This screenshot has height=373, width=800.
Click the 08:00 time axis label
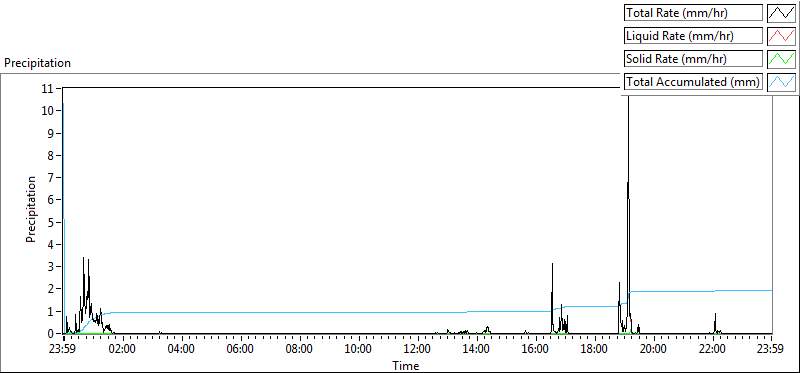point(299,350)
